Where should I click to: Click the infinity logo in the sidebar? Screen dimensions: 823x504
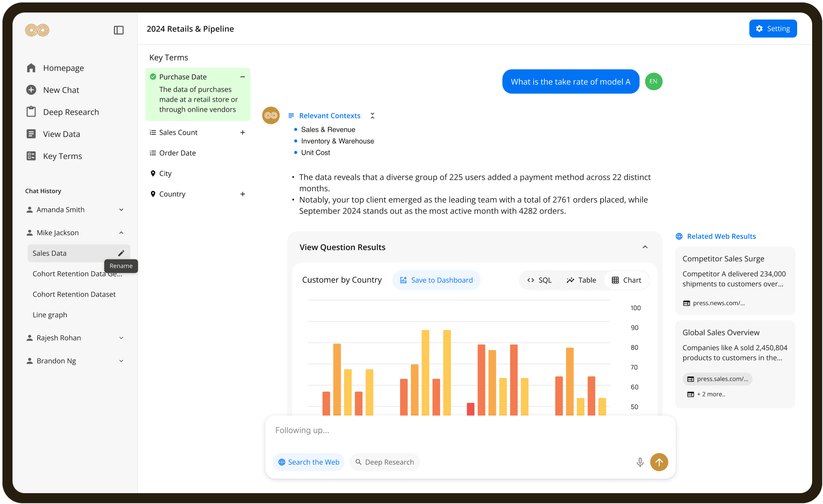click(37, 30)
